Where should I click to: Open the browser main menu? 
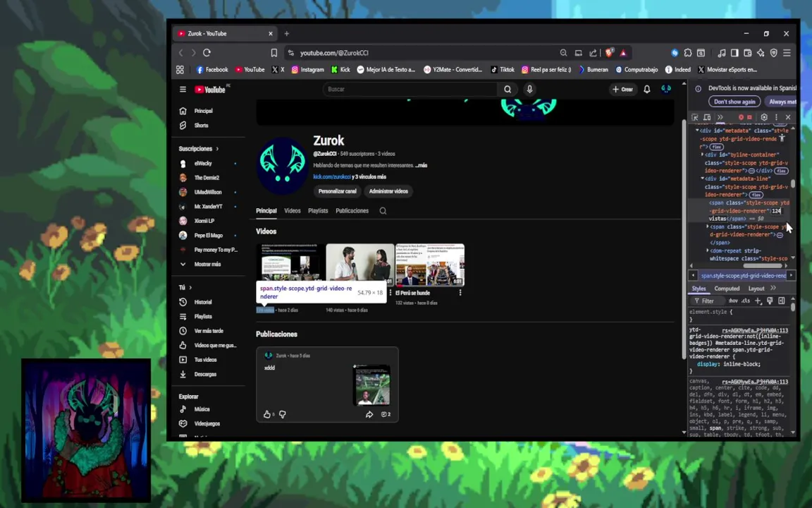tap(787, 53)
